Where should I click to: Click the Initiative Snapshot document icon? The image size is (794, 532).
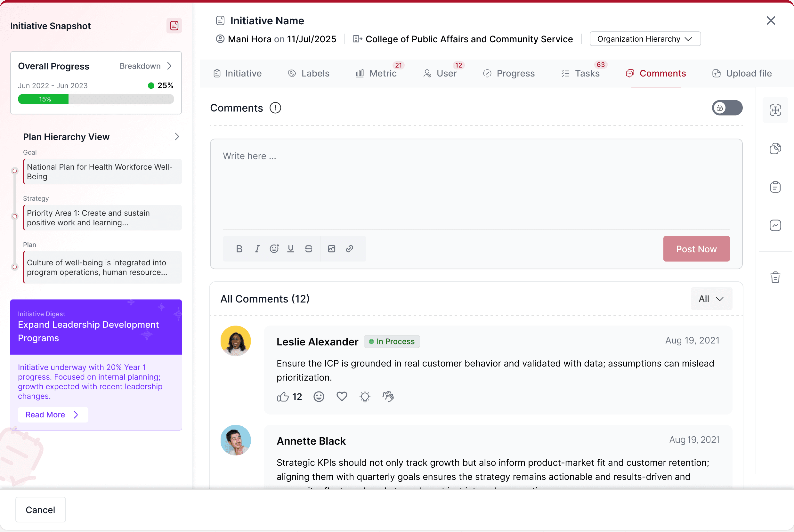174,26
